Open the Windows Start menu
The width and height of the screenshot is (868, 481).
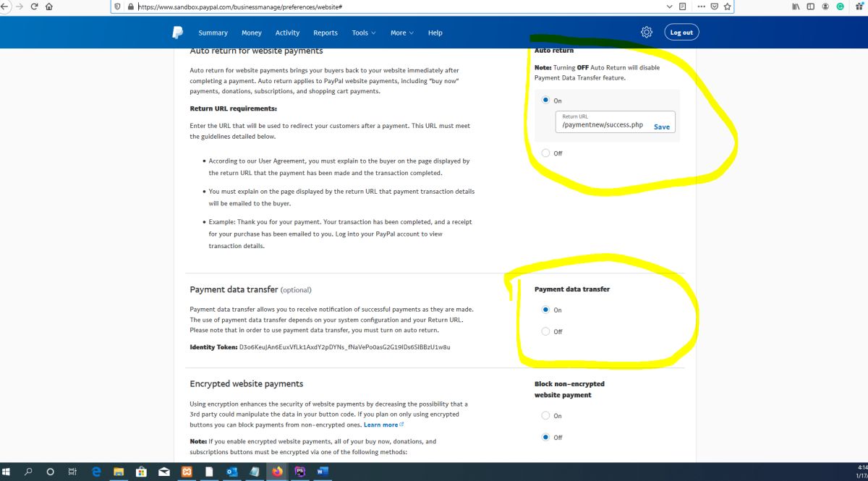click(x=7, y=472)
